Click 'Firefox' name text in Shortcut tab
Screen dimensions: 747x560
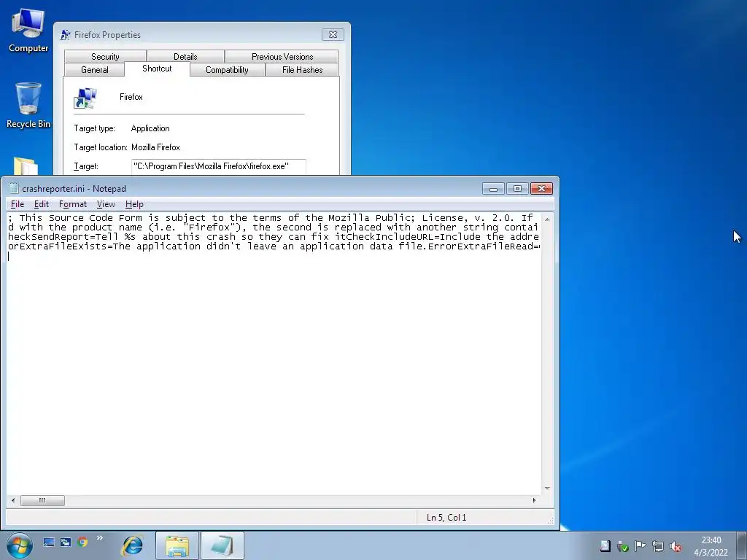pyautogui.click(x=131, y=97)
